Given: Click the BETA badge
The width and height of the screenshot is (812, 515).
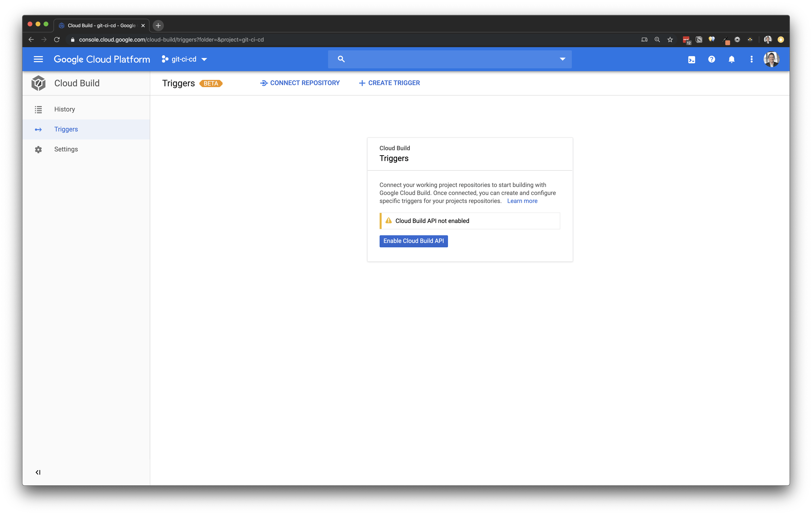Looking at the screenshot, I should (x=211, y=84).
